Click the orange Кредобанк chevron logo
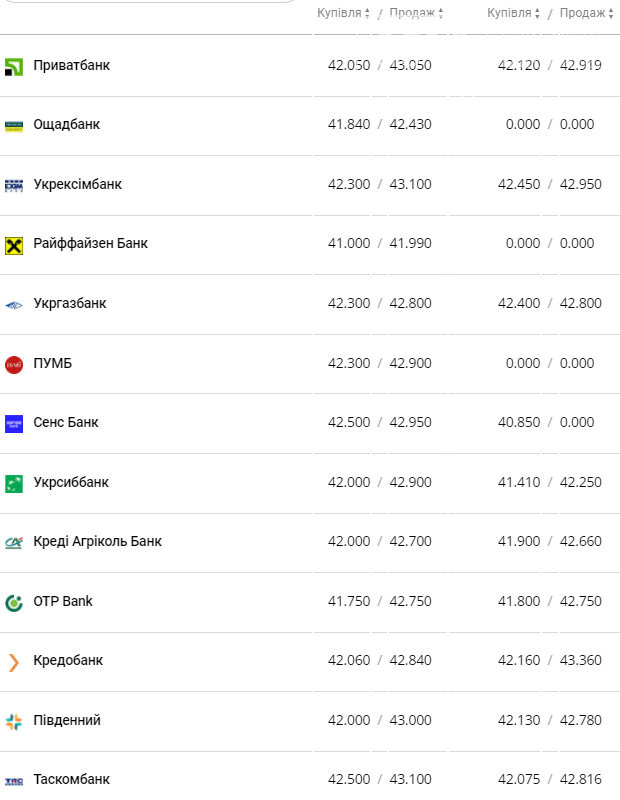The height and width of the screenshot is (800, 620). click(x=14, y=661)
